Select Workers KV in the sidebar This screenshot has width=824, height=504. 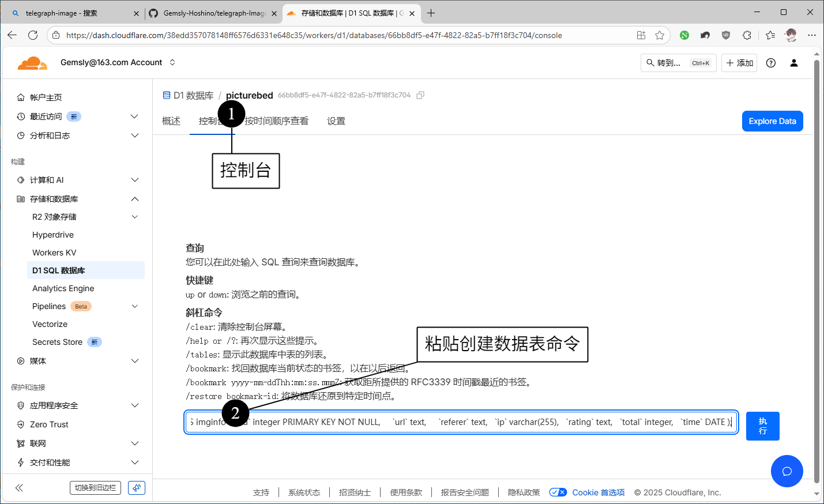(54, 253)
